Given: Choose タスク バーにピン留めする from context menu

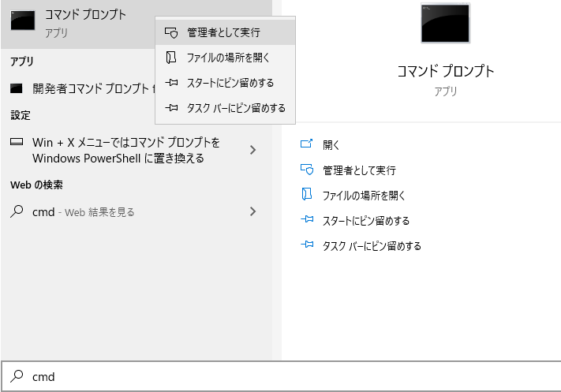Looking at the screenshot, I should coord(225,108).
